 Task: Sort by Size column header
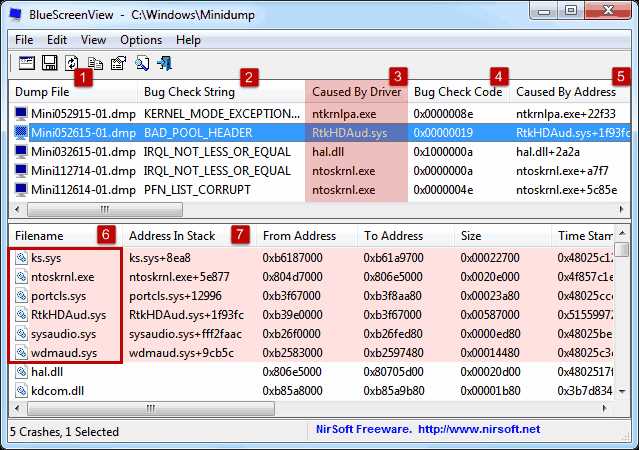[x=502, y=236]
